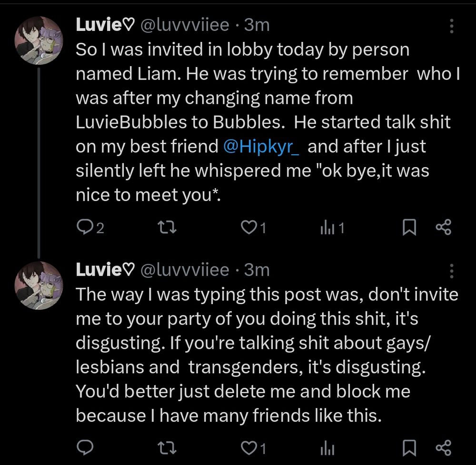Bookmark the second tweet about party invites

409,447
